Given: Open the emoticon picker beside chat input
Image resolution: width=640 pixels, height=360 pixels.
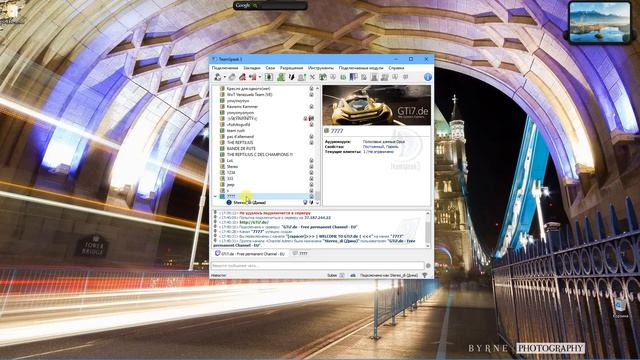Looking at the screenshot, I should (428, 266).
